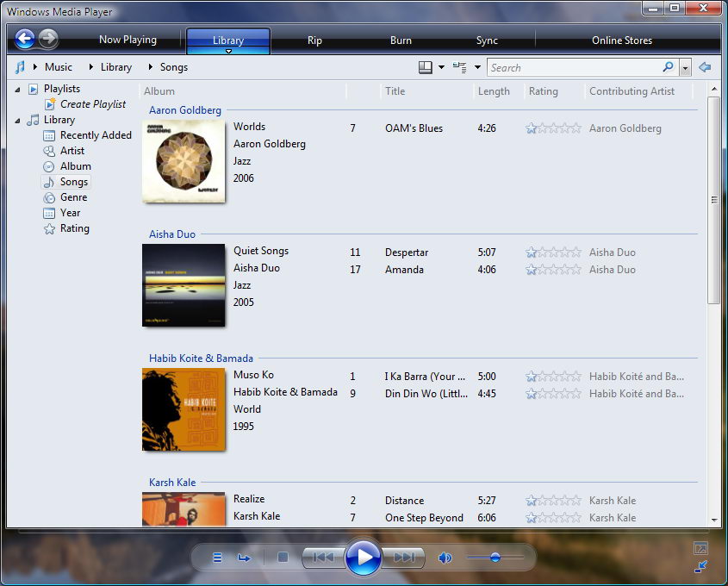This screenshot has height=586, width=728.
Task: Click the Album disc icon in the sidebar
Action: pos(49,166)
